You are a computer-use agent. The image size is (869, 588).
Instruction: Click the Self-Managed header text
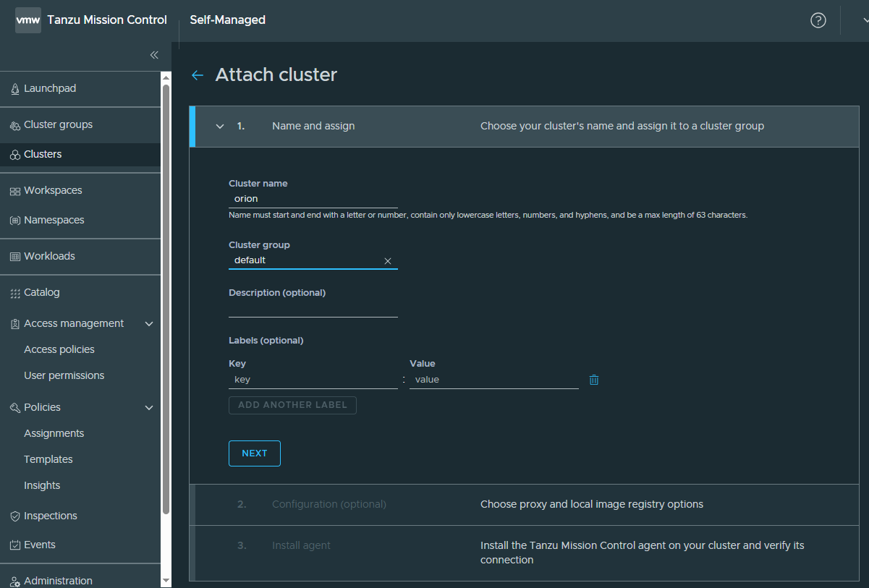pos(228,20)
